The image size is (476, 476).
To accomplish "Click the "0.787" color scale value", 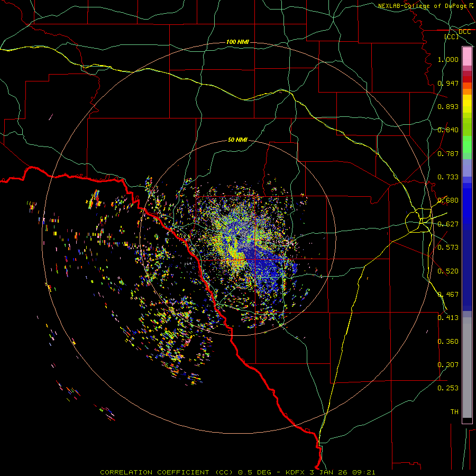I will (x=448, y=153).
